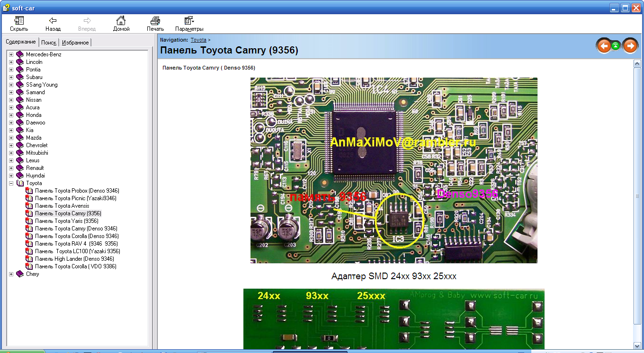Click page icon for High Lander (Denso 9346)
The image size is (644, 353).
coord(29,259)
